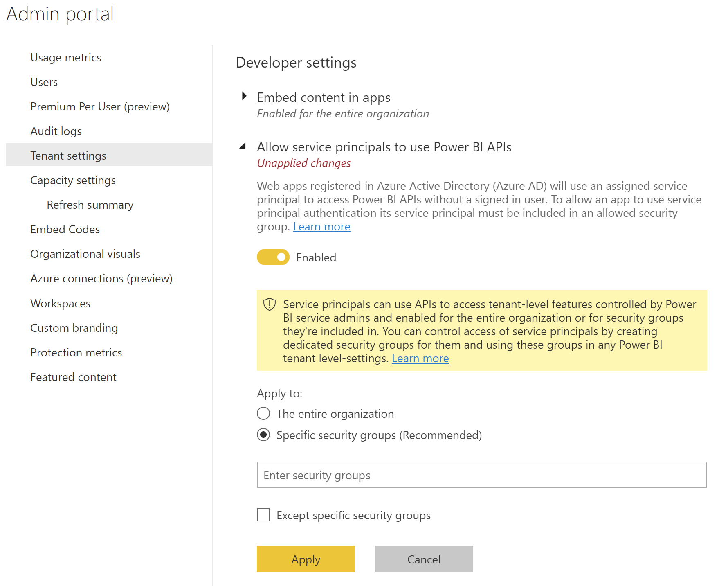Click the shield warning icon
The height and width of the screenshot is (586, 728).
(270, 304)
